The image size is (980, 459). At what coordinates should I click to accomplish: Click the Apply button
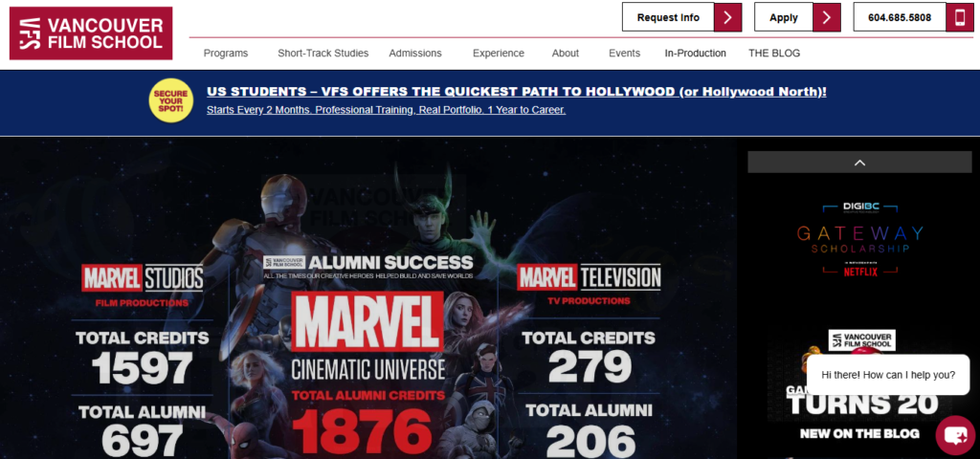coord(784,17)
